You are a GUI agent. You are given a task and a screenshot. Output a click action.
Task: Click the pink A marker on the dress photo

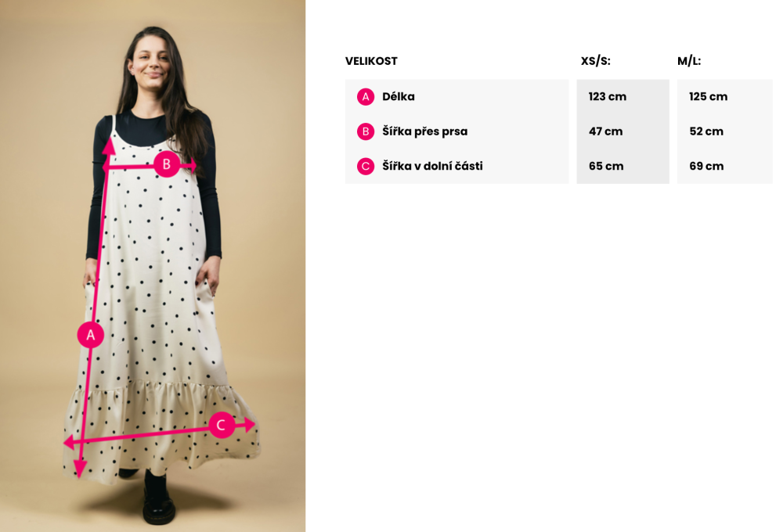click(x=90, y=334)
